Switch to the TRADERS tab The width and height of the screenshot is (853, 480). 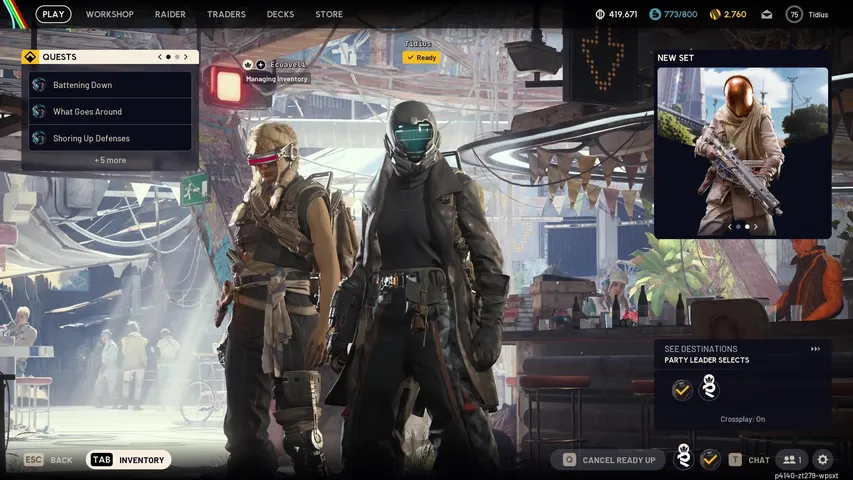coord(226,14)
